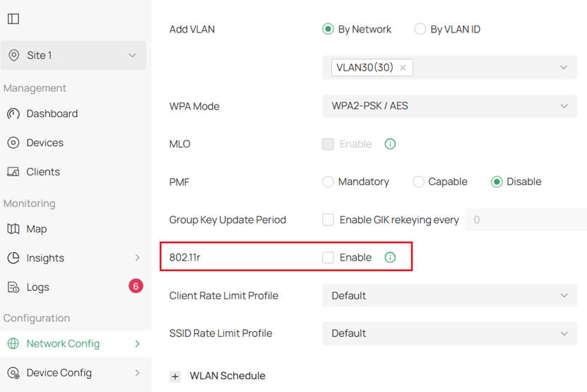This screenshot has height=392, width=587.
Task: Select the By Network radio option
Action: pyautogui.click(x=328, y=29)
